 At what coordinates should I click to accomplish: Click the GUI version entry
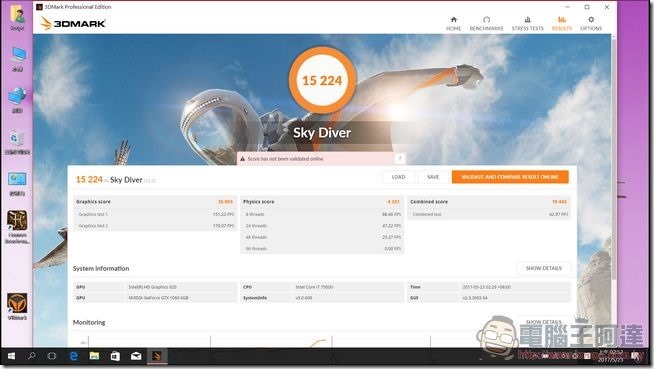pos(489,298)
